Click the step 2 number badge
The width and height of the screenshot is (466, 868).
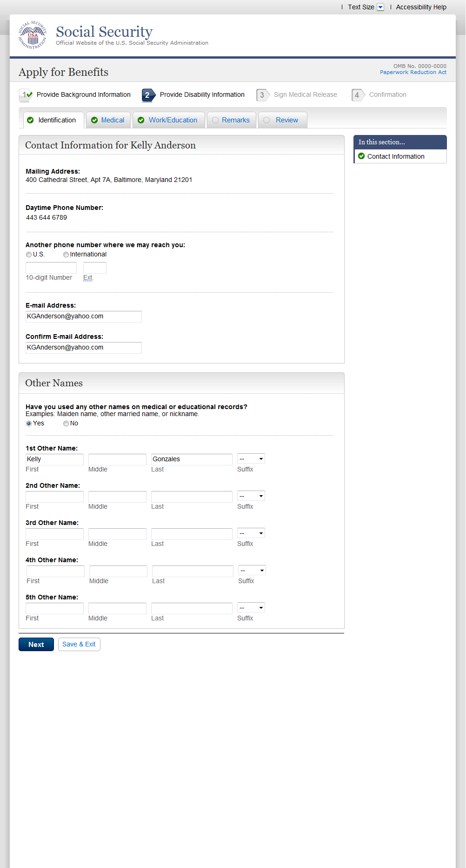click(147, 95)
